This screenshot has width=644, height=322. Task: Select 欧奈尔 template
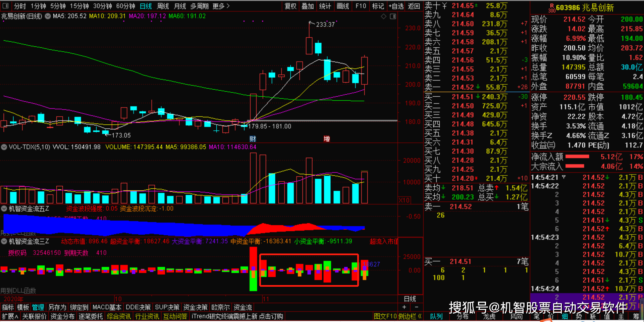(x=221, y=307)
